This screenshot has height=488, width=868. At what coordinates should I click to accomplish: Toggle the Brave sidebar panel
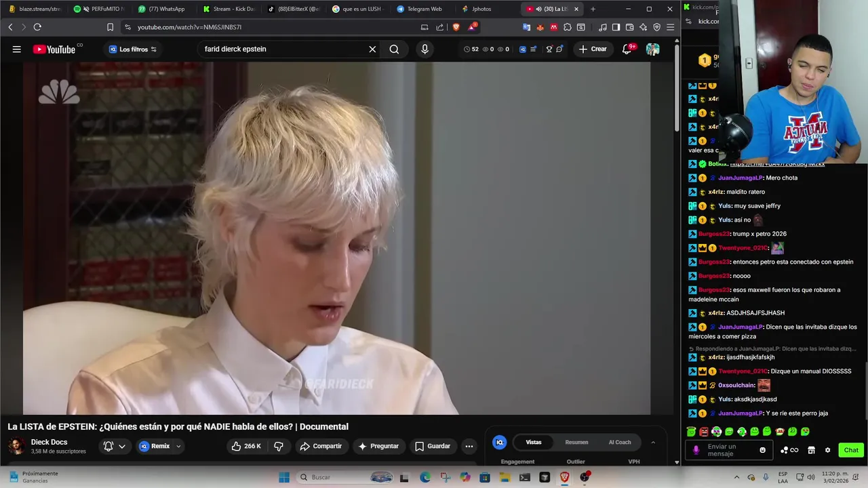point(616,27)
